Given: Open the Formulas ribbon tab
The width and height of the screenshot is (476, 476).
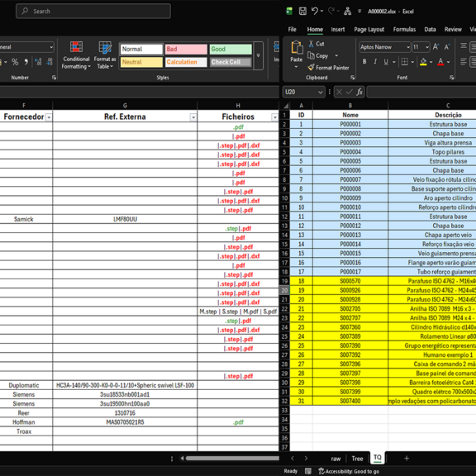Looking at the screenshot, I should pyautogui.click(x=404, y=30).
